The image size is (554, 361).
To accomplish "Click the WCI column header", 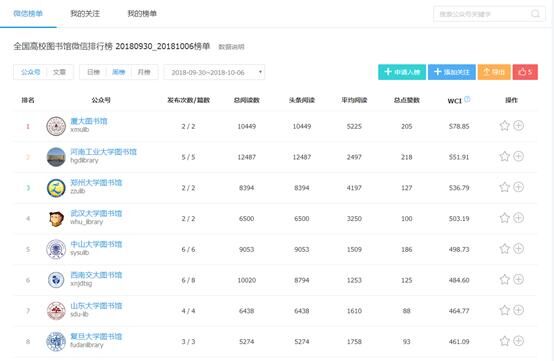I will click(455, 101).
